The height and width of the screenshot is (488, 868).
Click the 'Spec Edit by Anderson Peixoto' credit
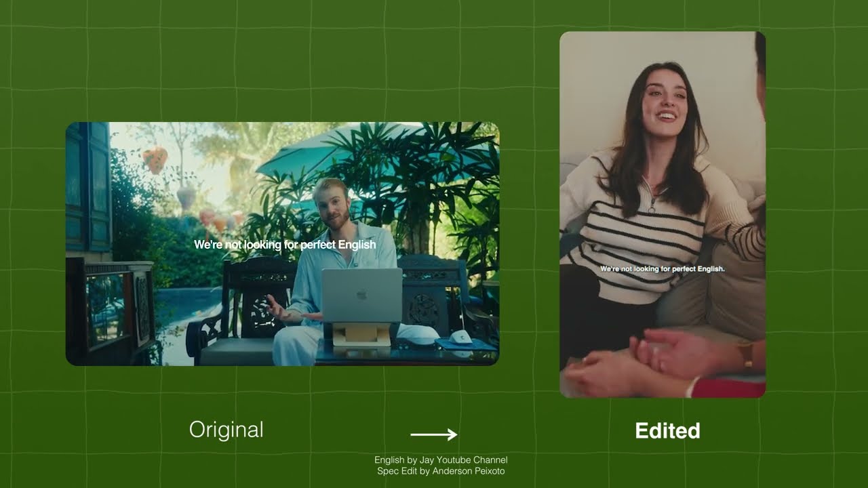click(441, 471)
